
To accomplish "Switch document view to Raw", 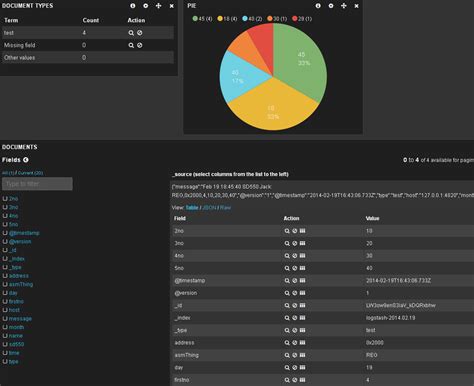I will click(x=225, y=207).
